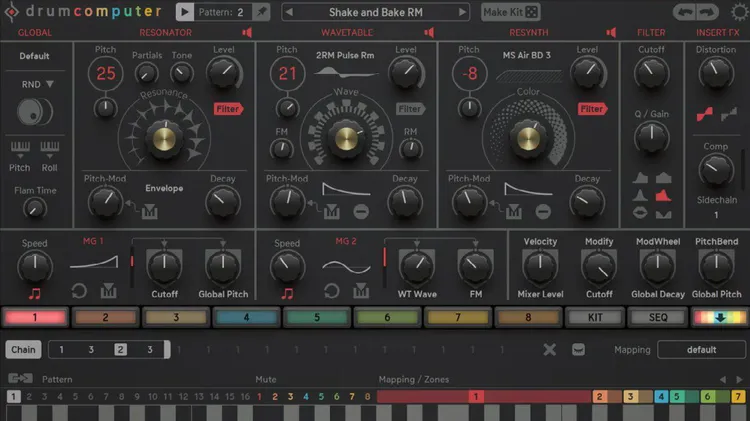750x421 pixels.
Task: Go to the previous preset with the left arrow
Action: pos(289,12)
